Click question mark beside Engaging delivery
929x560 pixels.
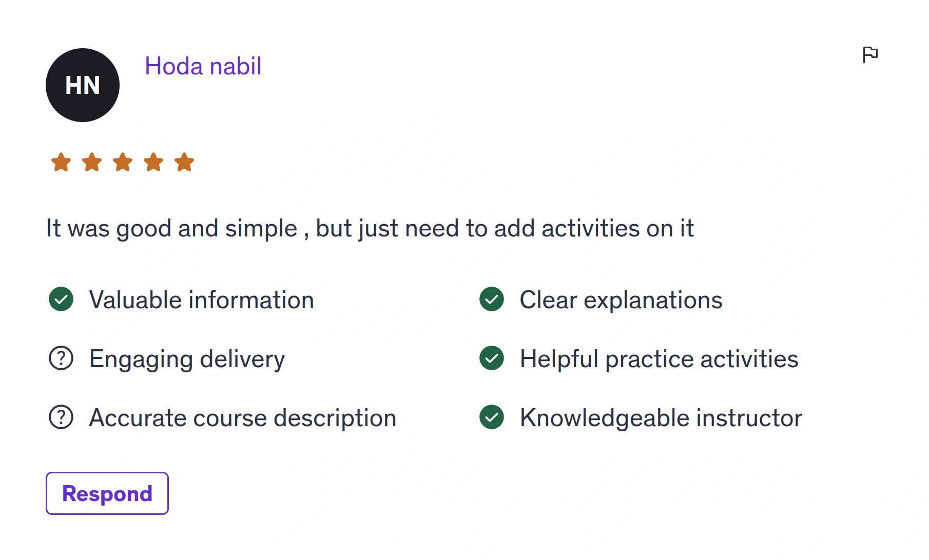point(61,358)
